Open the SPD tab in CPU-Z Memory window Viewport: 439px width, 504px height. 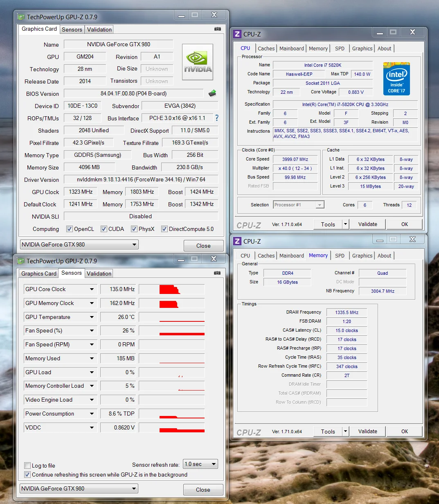pos(340,255)
